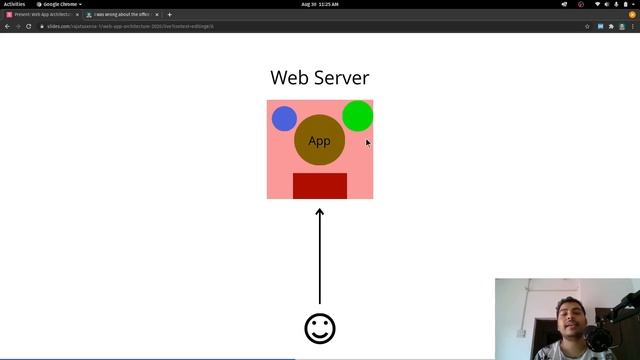Click the Wi-Fi icon in the system tray

(x=597, y=4)
